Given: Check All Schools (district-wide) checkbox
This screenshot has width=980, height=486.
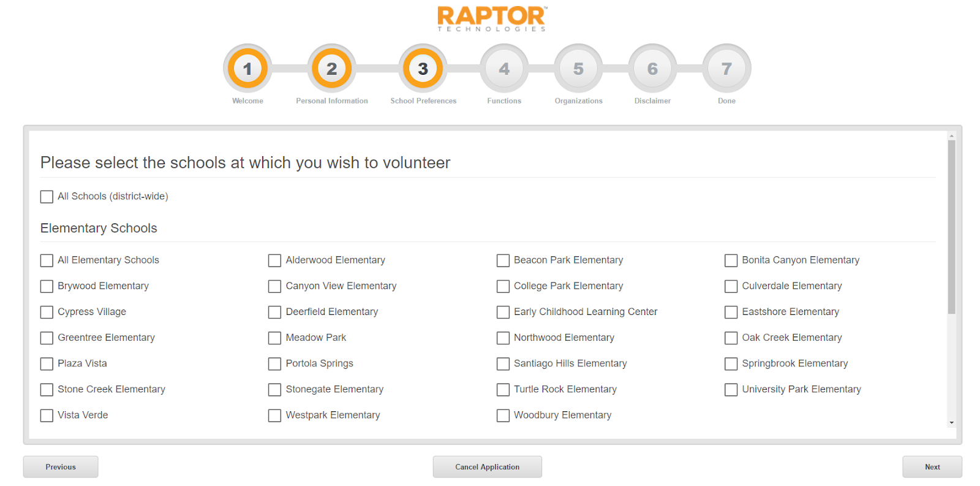Looking at the screenshot, I should (47, 197).
